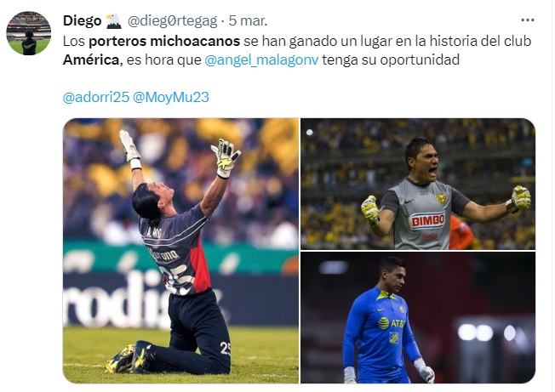Image resolution: width=555 pixels, height=392 pixels.
Task: Click the AT&T sponsor logo on blue jersey
Action: pos(391,323)
